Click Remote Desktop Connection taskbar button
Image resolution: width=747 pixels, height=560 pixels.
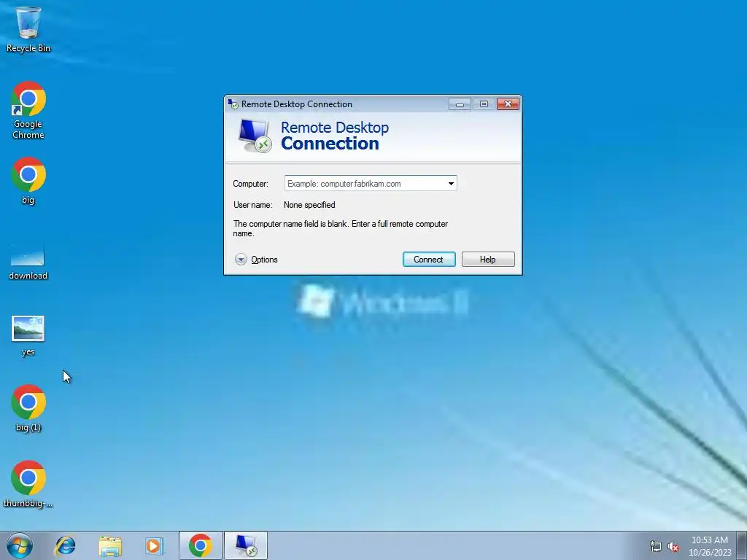coord(246,545)
